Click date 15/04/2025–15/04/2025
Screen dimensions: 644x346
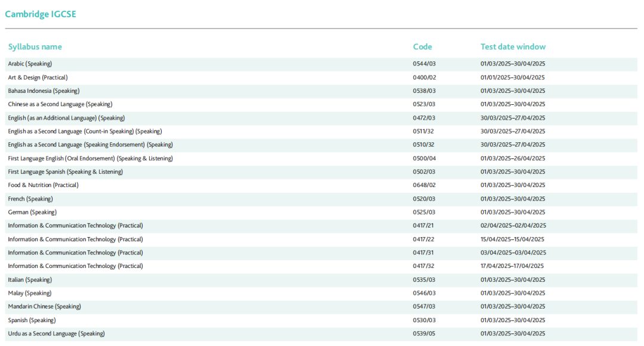pos(512,239)
